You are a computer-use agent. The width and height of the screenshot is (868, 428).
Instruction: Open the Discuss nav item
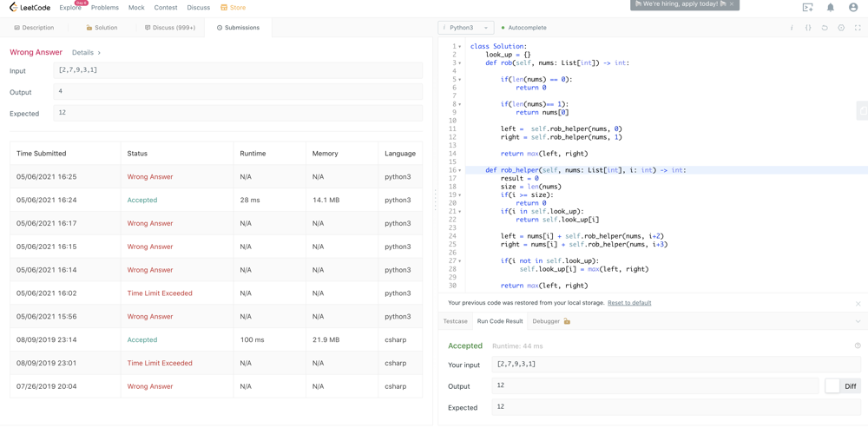[x=198, y=8]
